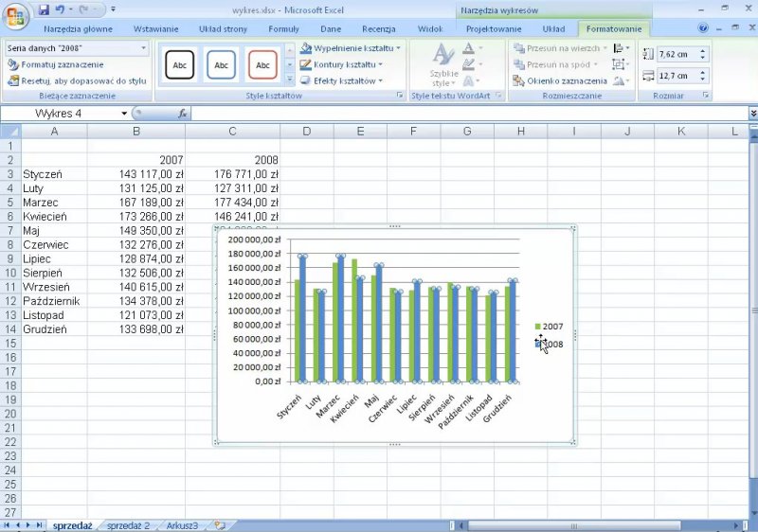Click the Office button logo
758x532 pixels.
(16, 17)
